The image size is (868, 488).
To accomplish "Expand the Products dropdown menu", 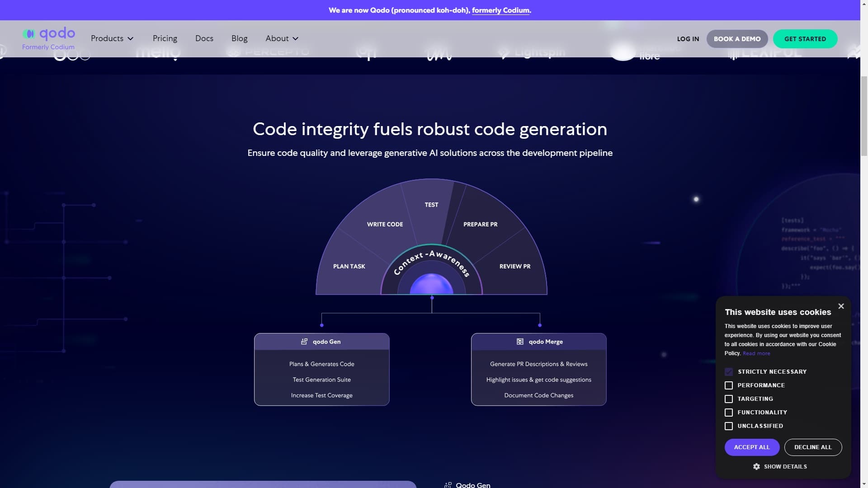I will [112, 38].
